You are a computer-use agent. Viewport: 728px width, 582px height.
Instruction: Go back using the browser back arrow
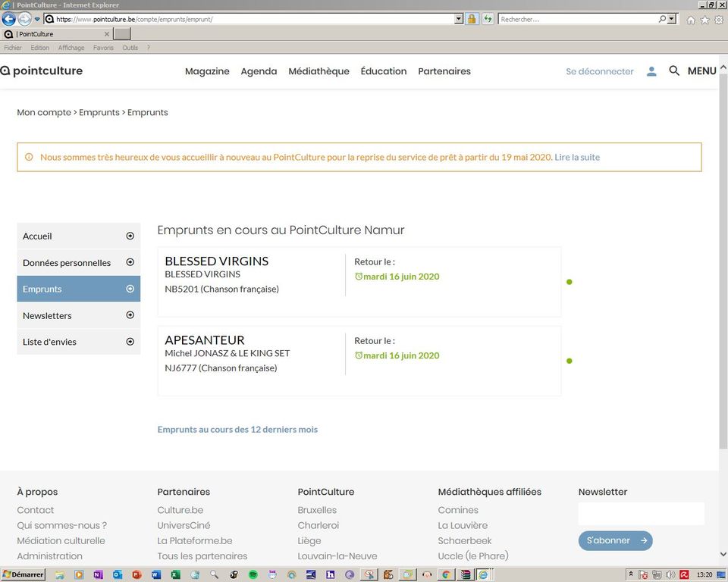click(9, 19)
